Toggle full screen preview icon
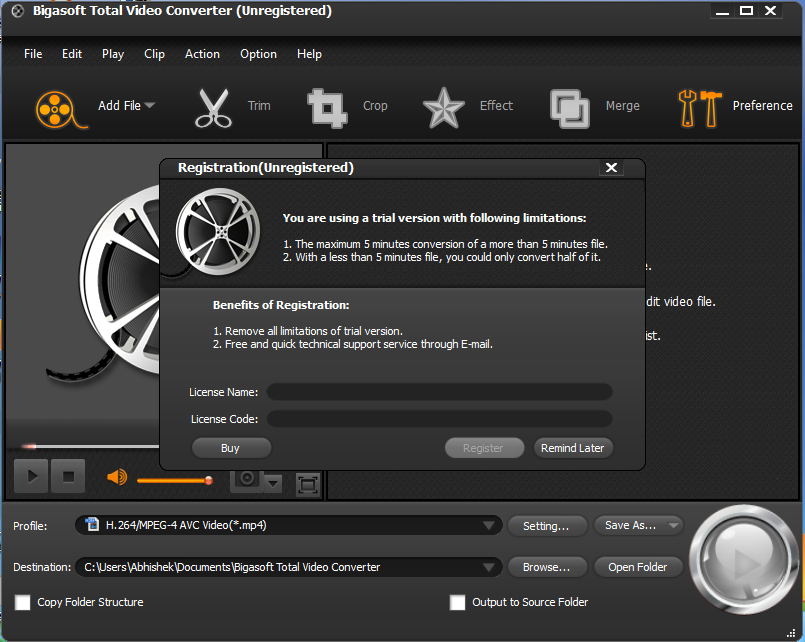This screenshot has height=642, width=805. click(x=308, y=484)
